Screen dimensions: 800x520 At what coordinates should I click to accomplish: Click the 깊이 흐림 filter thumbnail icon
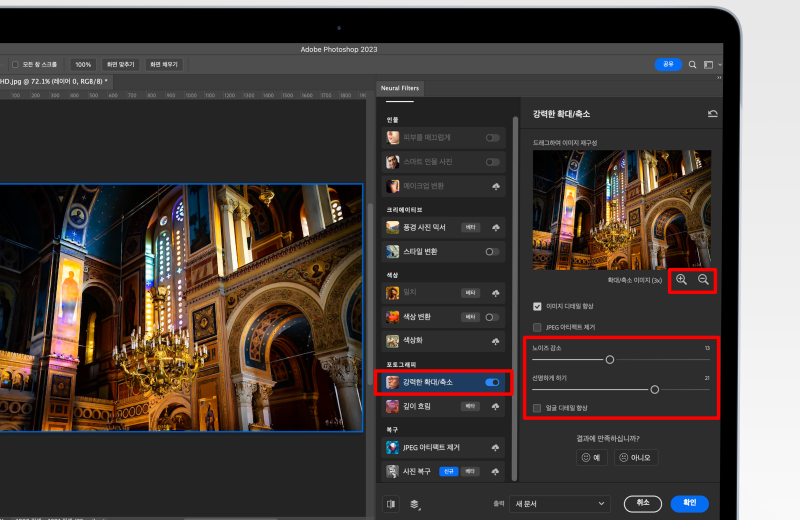(392, 406)
